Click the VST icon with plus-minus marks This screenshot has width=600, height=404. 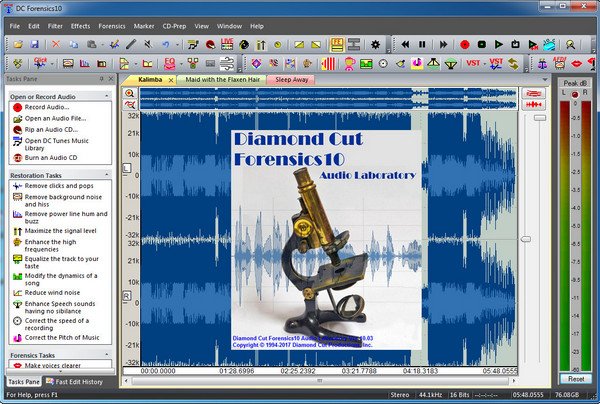(x=496, y=64)
